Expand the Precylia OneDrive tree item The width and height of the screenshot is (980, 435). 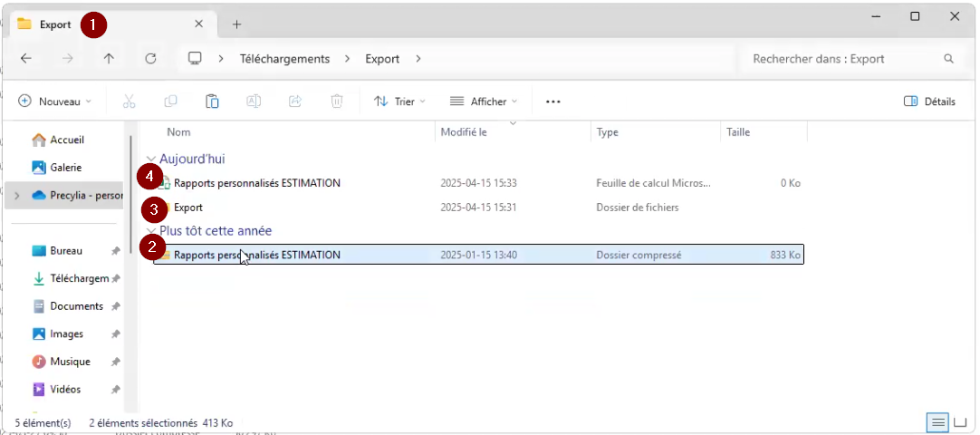tap(16, 195)
